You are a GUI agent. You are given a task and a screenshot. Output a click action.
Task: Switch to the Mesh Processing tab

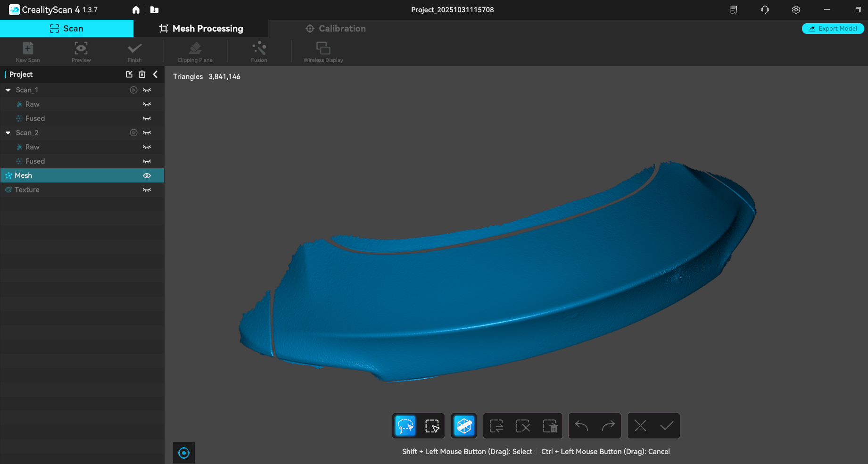click(201, 29)
